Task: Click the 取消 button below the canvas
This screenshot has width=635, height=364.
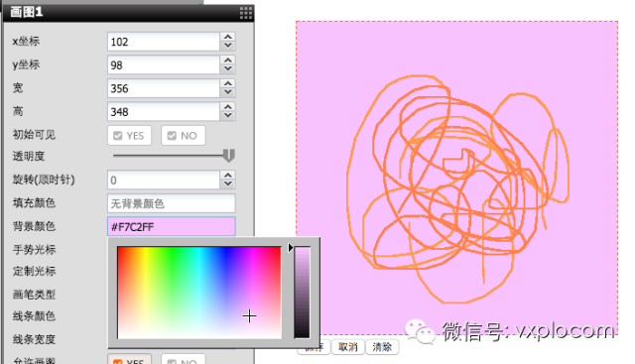Action: point(348,347)
